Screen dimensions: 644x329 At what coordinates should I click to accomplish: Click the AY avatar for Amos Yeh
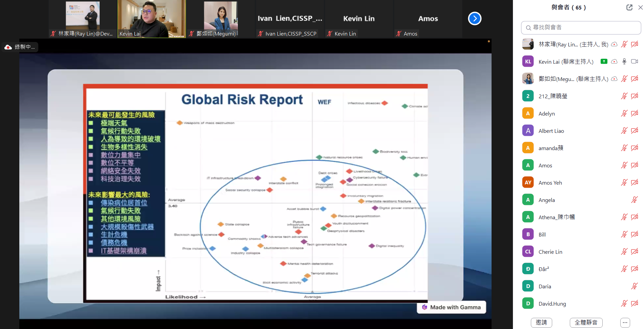[528, 183]
